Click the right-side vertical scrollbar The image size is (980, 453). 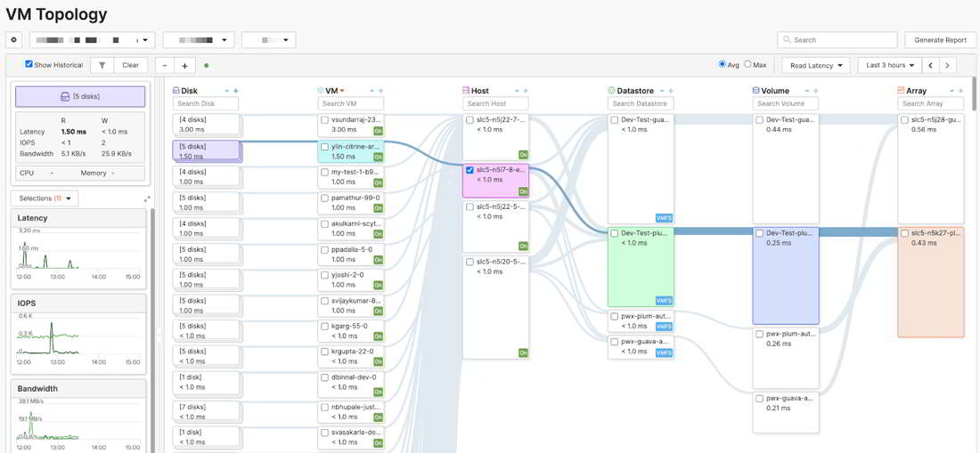click(x=976, y=93)
